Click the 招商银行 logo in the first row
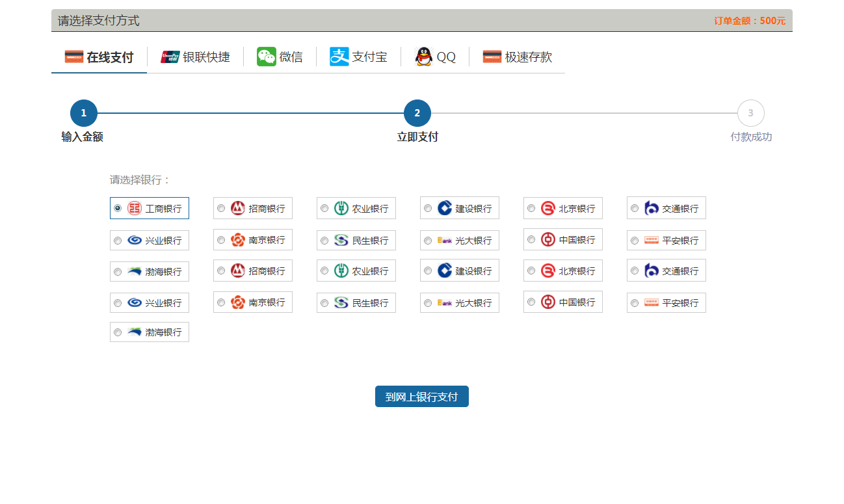Screen dimensions: 844x504 (238, 208)
